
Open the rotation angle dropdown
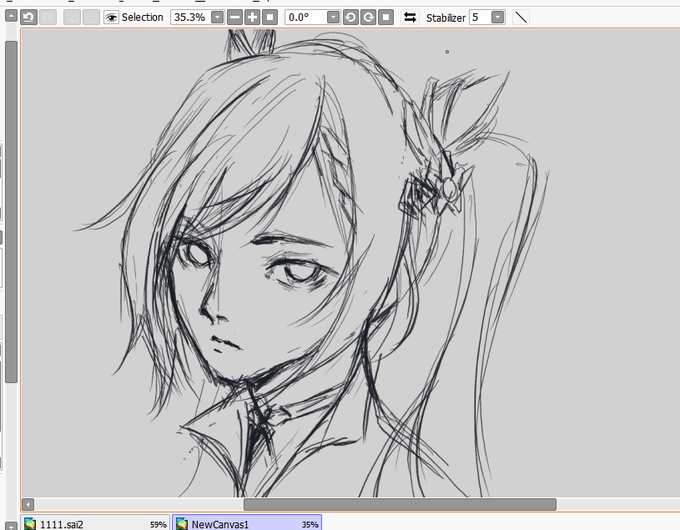333,17
